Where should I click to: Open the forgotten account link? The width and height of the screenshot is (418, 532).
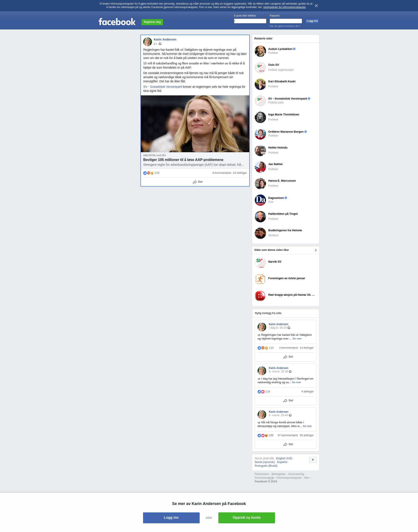pos(285,26)
